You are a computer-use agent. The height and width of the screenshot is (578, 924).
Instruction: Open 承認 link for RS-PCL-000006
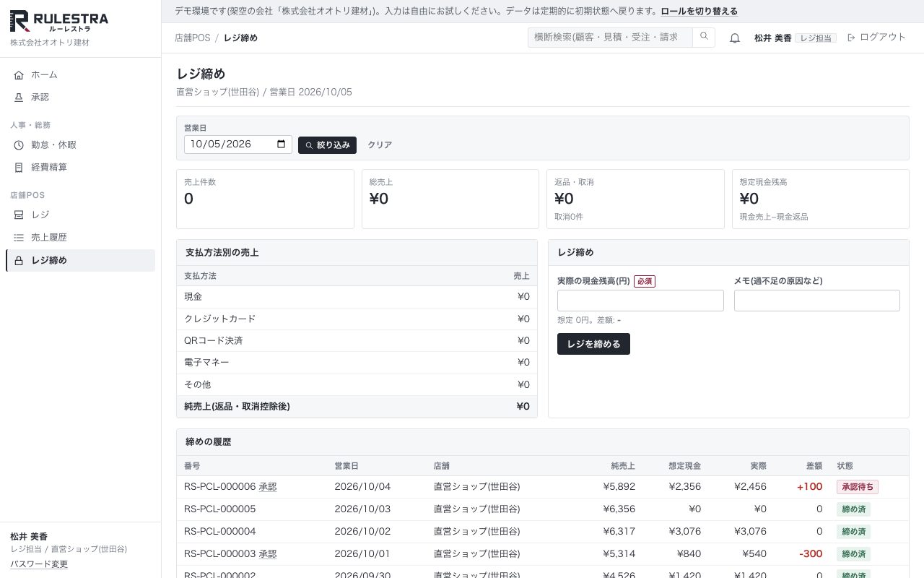click(268, 487)
